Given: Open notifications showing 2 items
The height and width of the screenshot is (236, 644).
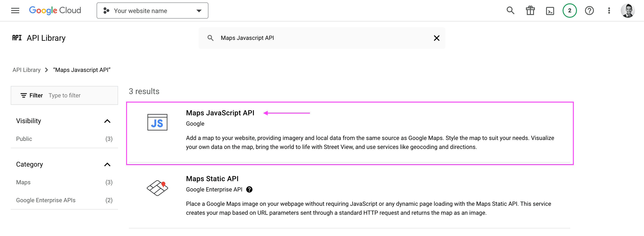Looking at the screenshot, I should (x=569, y=10).
